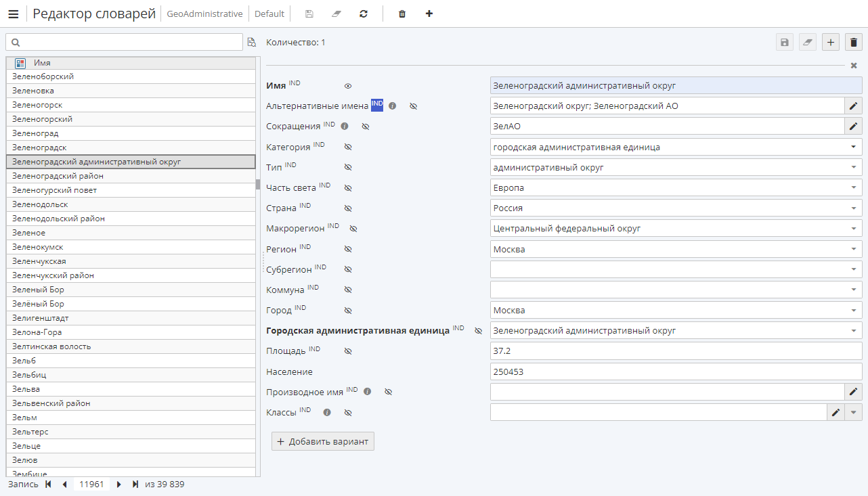Click the plus icon in top toolbar
The width and height of the screenshot is (868, 496).
point(429,14)
